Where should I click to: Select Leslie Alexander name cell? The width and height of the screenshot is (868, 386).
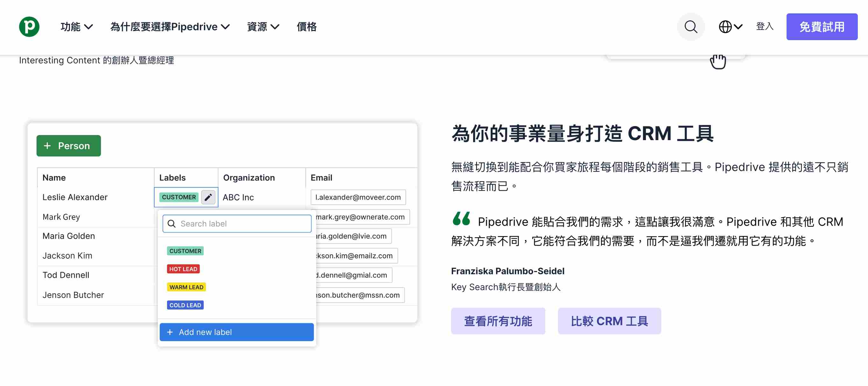75,197
